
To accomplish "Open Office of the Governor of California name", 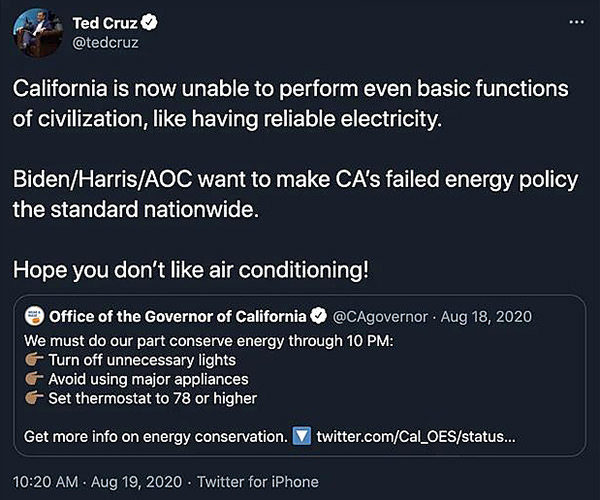I will (178, 316).
